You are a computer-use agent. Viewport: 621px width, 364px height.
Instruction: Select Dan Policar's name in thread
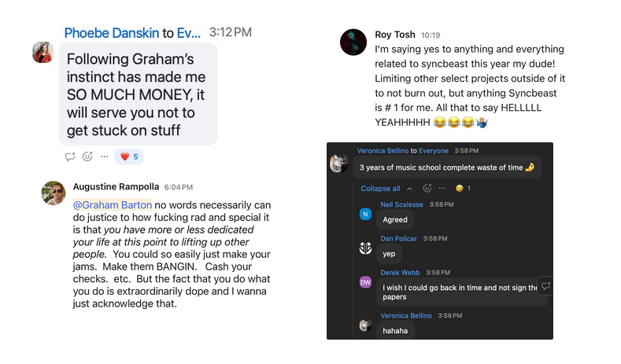tap(398, 238)
